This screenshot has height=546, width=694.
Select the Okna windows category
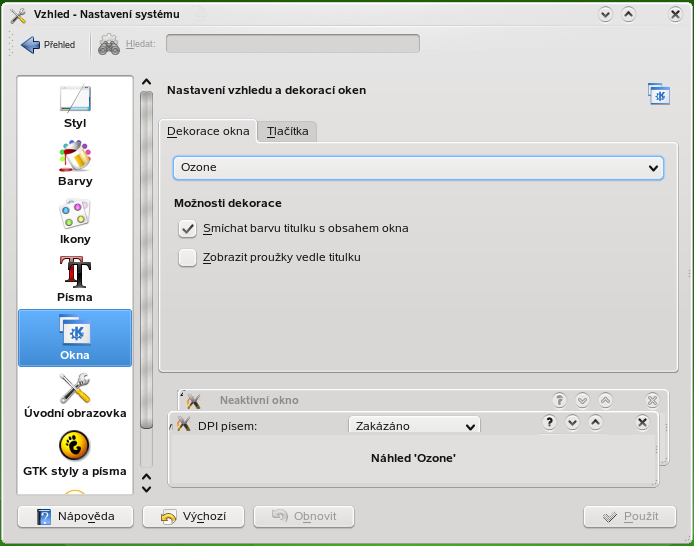75,338
